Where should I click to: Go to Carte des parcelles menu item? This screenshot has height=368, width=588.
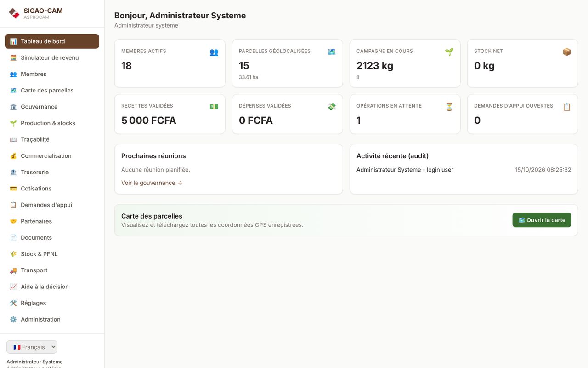click(52, 91)
